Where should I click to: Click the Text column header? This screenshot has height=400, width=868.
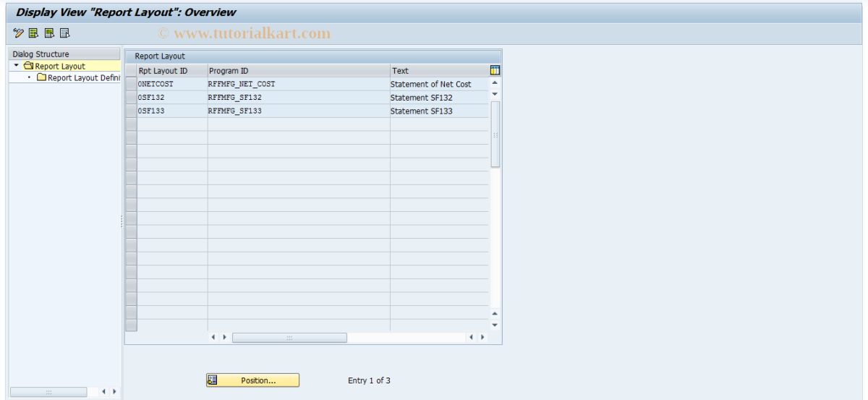(439, 71)
